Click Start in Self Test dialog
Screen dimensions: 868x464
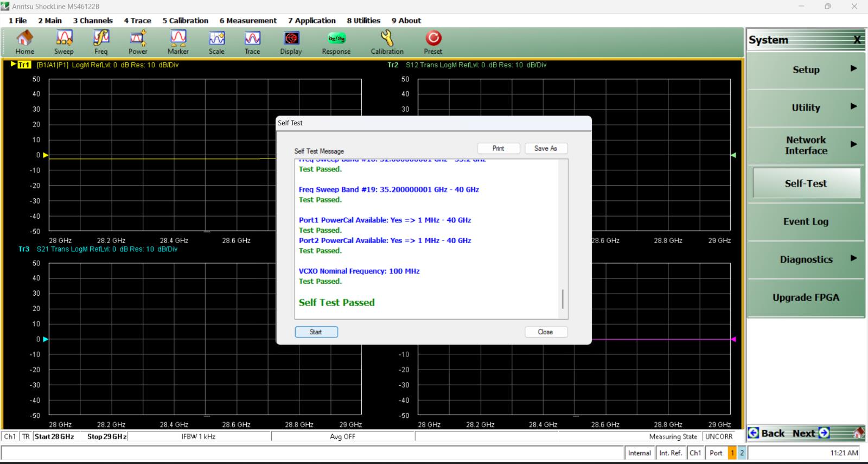[x=316, y=332]
